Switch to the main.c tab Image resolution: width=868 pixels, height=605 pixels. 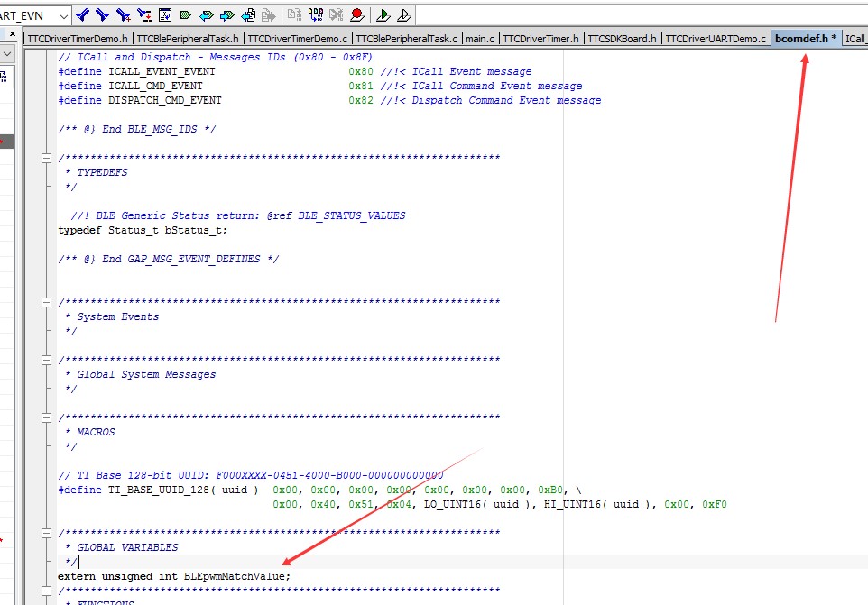(x=480, y=39)
